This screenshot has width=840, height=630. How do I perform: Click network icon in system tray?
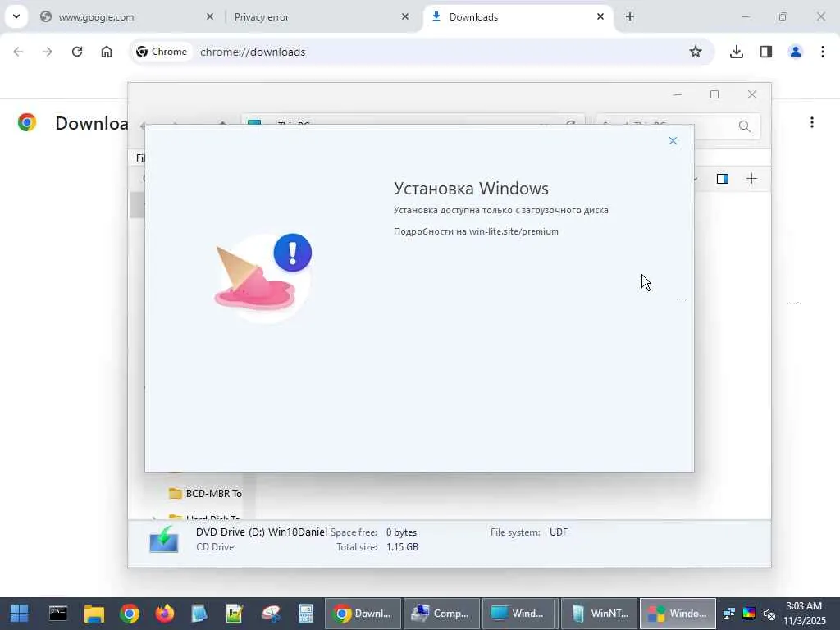pyautogui.click(x=729, y=614)
